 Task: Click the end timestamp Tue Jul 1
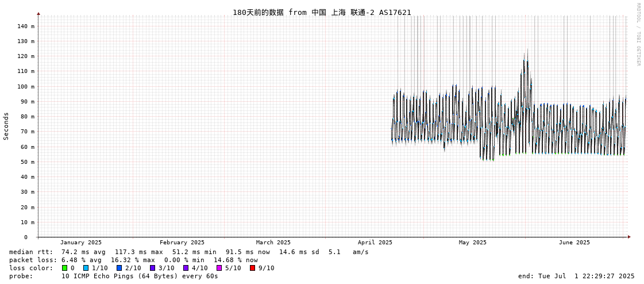point(576,276)
